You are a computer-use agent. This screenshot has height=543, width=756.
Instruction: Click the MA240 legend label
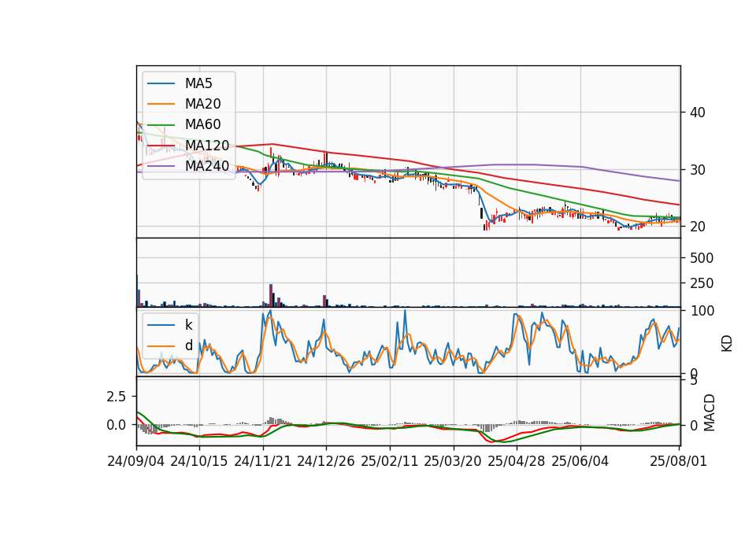(207, 166)
